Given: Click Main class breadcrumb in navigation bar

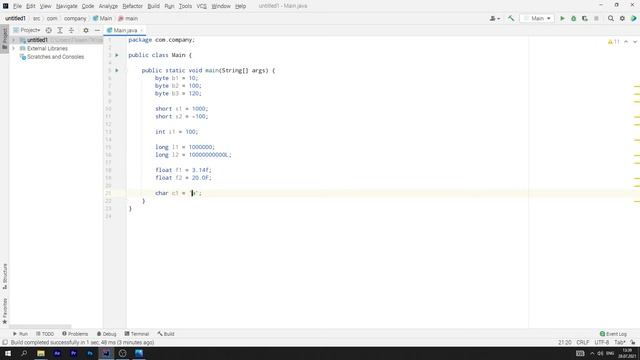Looking at the screenshot, I should (x=102, y=18).
